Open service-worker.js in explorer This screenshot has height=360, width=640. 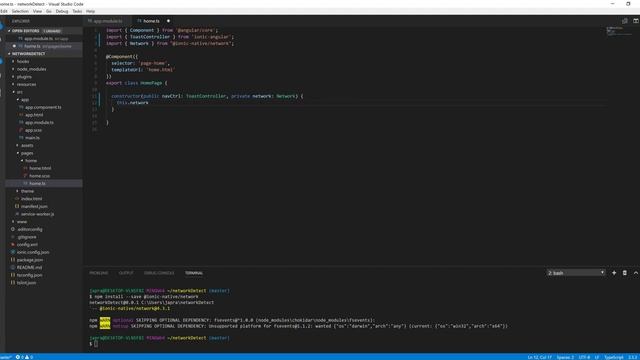(37, 214)
